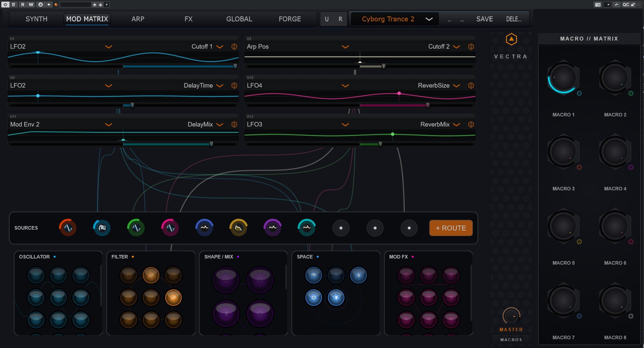Click the blue step-sequencer source icon
This screenshot has width=644, height=348.
(x=102, y=228)
